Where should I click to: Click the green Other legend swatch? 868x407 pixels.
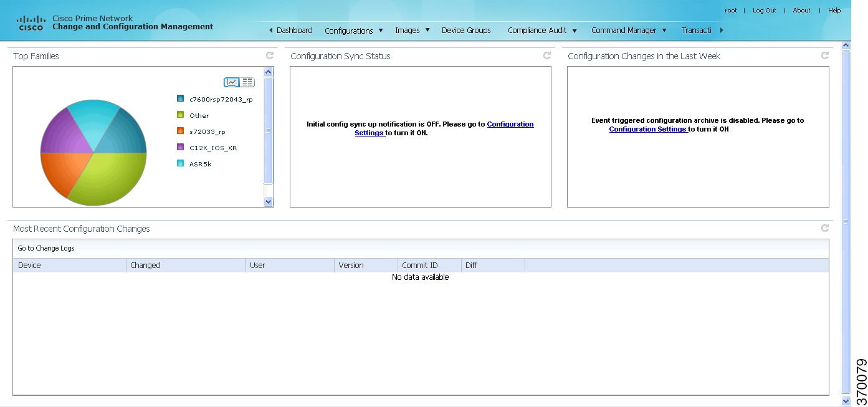tap(181, 115)
